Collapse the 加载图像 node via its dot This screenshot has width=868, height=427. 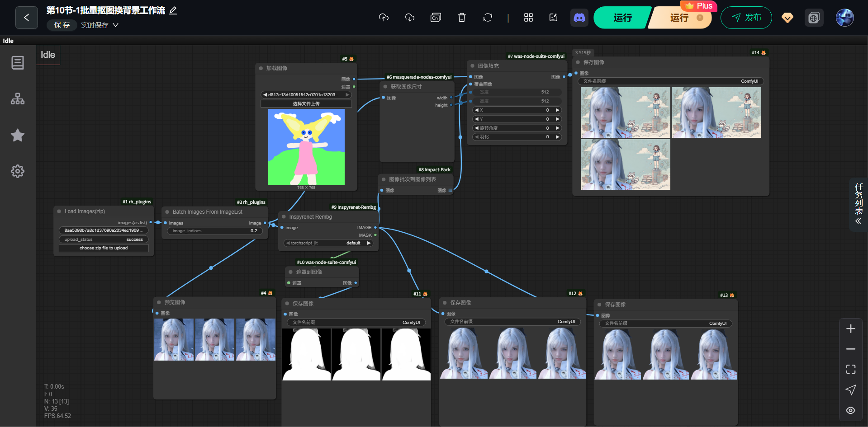[261, 68]
